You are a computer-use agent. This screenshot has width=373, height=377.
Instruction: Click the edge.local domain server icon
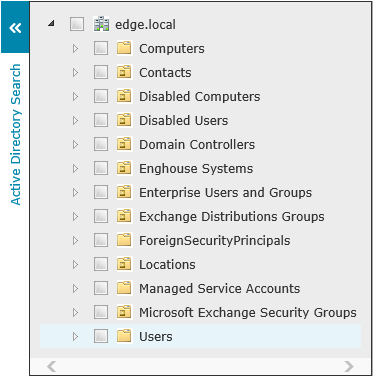click(101, 24)
